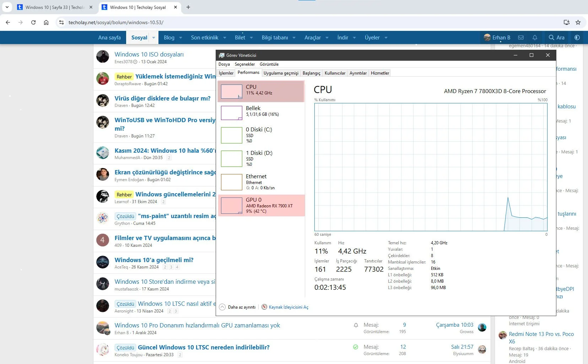The height and width of the screenshot is (364, 588).
Task: Expand the Bilet dropdown arrow
Action: (x=251, y=38)
